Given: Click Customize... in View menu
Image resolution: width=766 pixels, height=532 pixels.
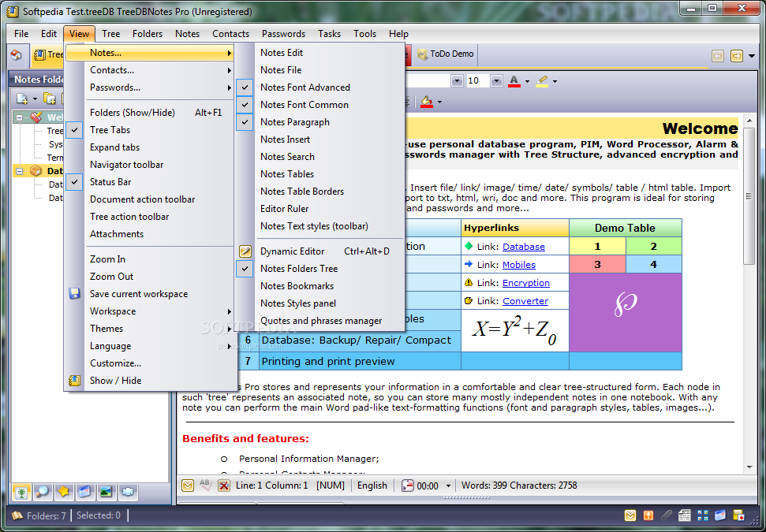Looking at the screenshot, I should [x=149, y=363].
